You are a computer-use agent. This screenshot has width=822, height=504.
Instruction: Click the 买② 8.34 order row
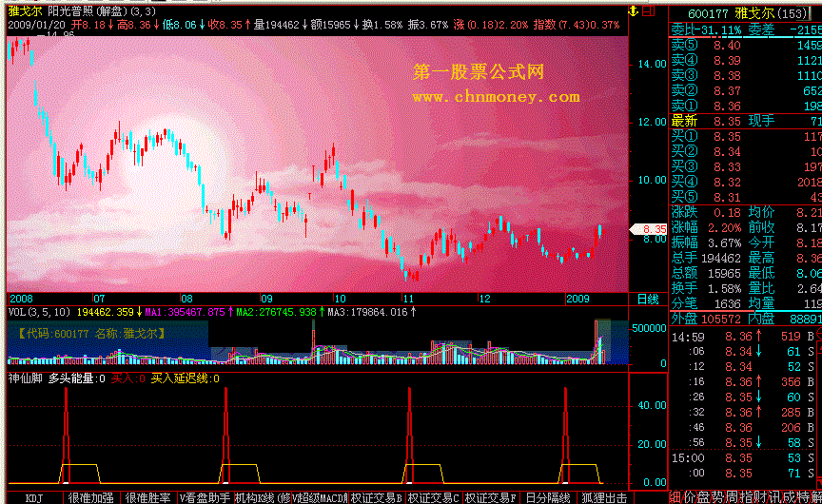746,152
